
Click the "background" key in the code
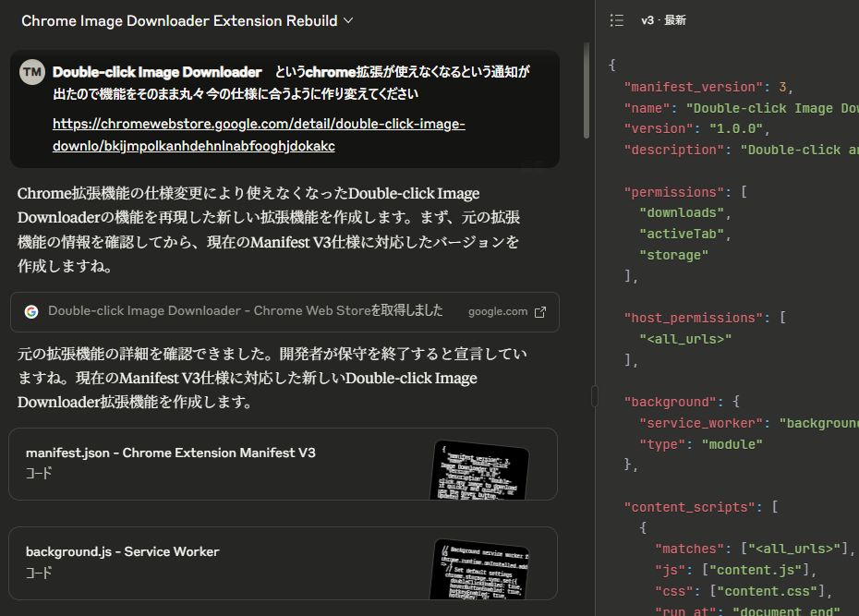670,402
